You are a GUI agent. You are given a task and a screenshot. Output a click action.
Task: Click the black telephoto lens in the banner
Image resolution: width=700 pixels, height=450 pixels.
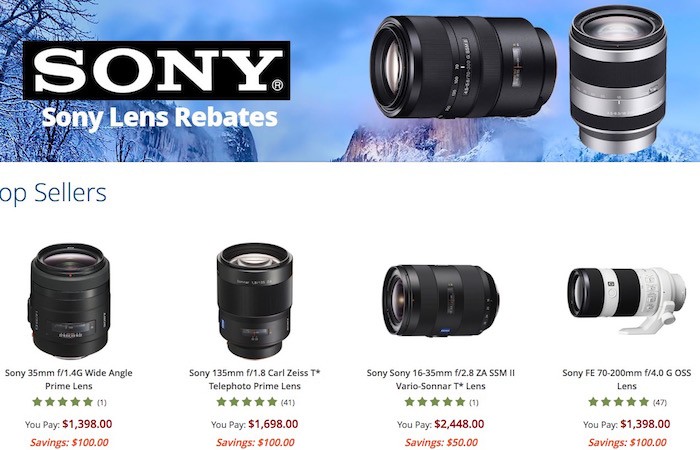[x=463, y=67]
